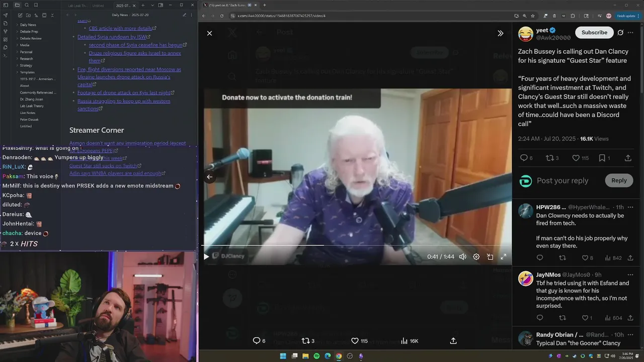This screenshot has width=644, height=362.
Task: Open the Obsidian note more-options menu
Action: (193, 15)
